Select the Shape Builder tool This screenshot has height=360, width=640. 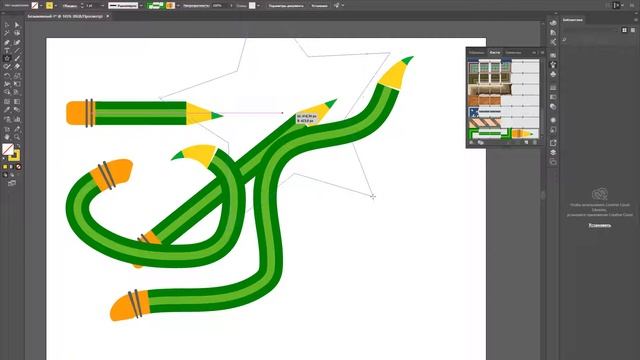point(7,93)
